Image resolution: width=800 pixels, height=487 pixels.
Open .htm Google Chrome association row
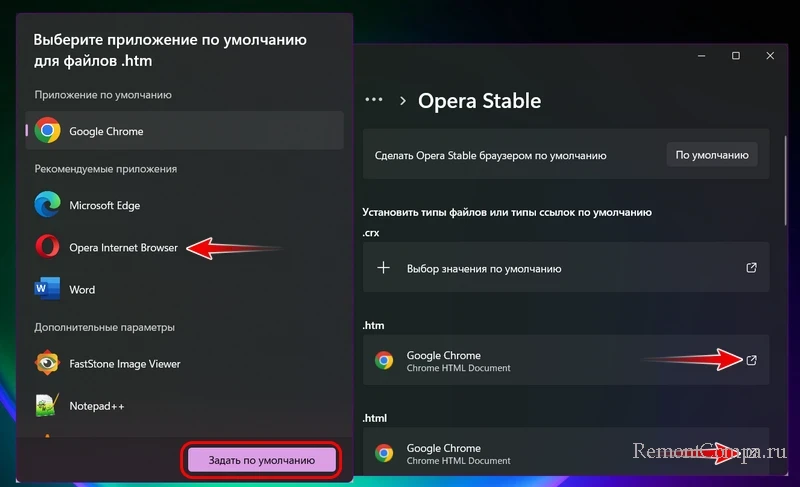(x=566, y=360)
